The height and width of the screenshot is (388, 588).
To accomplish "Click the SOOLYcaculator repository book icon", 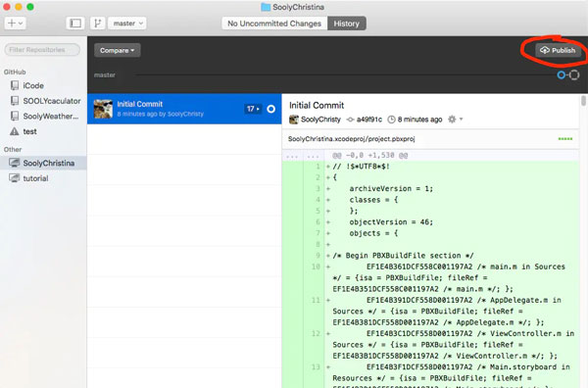I will tap(15, 101).
